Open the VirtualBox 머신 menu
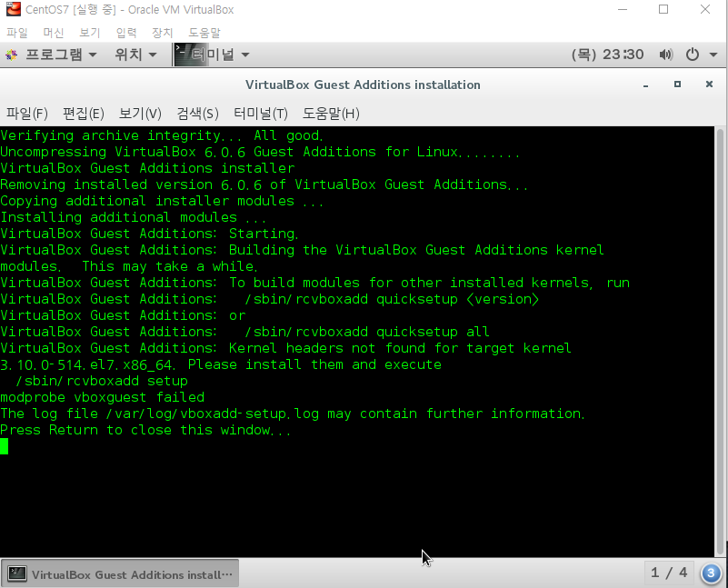728x588 pixels. tap(54, 33)
